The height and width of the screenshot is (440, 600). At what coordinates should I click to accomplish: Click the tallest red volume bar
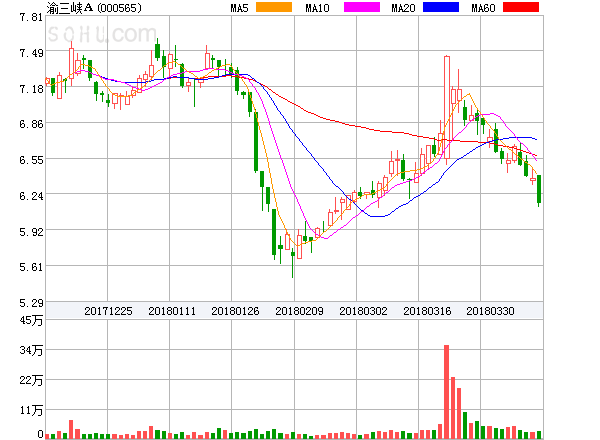(447, 392)
